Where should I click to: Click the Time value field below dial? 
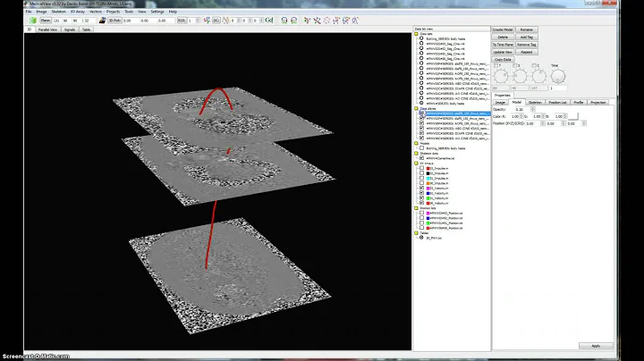[558, 88]
